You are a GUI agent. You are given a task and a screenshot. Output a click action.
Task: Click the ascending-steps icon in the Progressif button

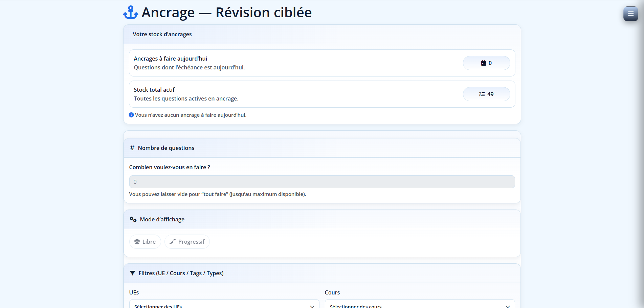click(x=173, y=241)
